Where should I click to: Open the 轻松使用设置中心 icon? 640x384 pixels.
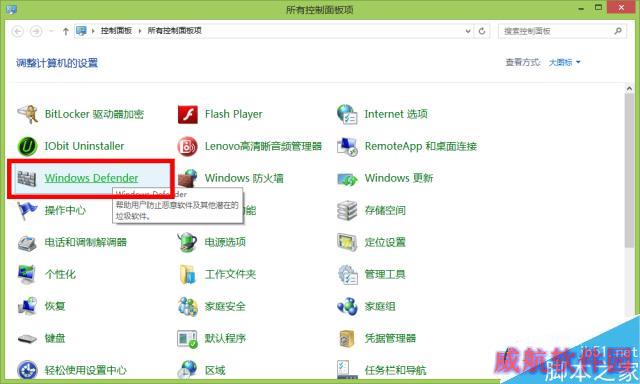(27, 370)
